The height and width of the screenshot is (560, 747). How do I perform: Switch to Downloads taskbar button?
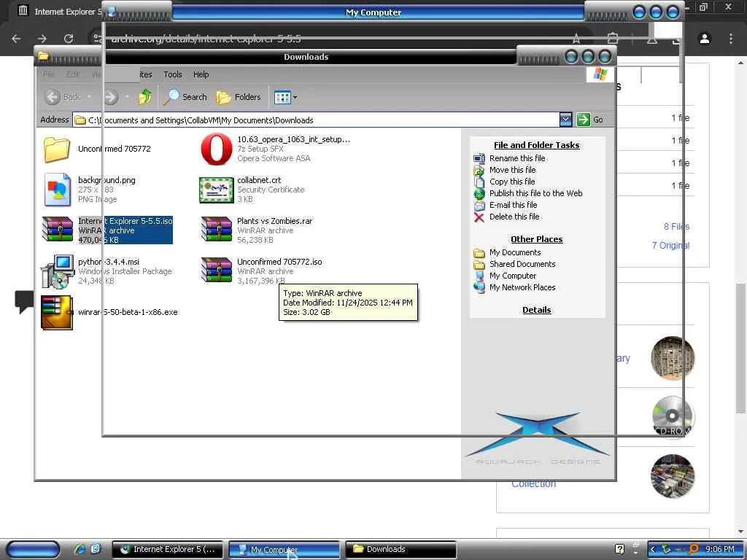pyautogui.click(x=400, y=549)
